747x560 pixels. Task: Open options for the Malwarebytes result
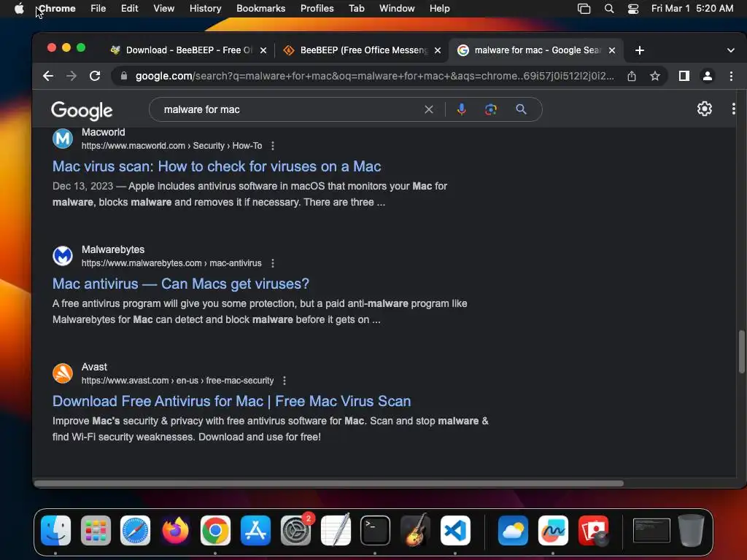[x=273, y=262]
